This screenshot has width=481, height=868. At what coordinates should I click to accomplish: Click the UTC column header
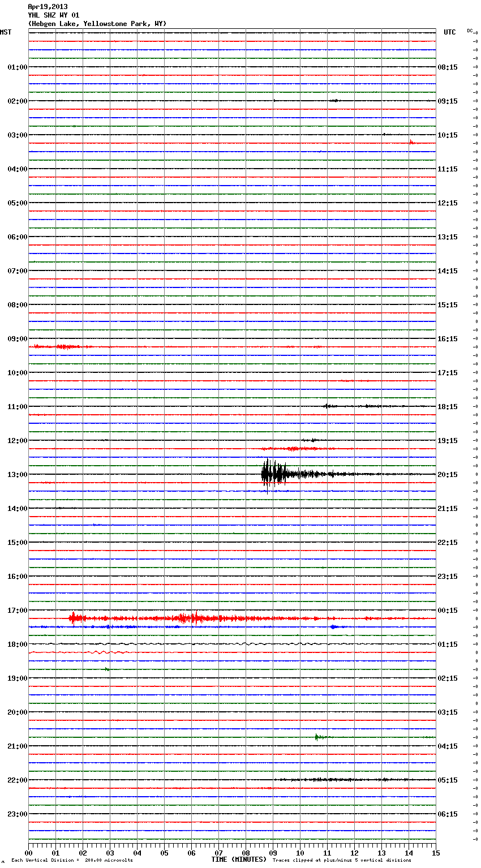point(449,32)
